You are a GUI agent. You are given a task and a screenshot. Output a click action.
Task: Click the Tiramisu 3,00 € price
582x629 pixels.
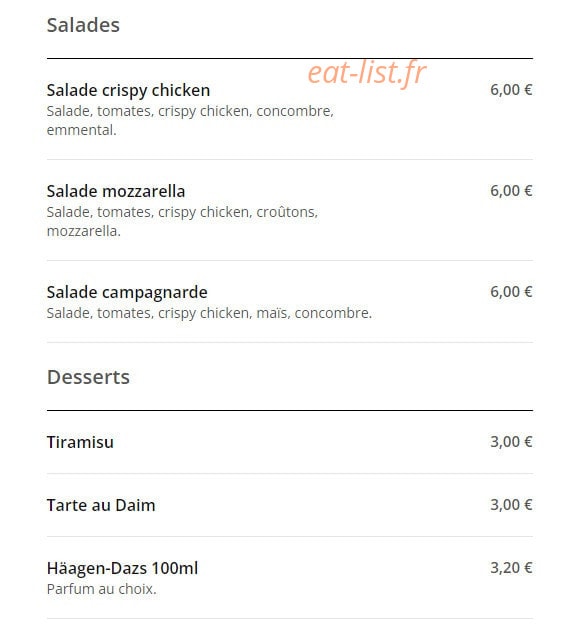point(511,442)
